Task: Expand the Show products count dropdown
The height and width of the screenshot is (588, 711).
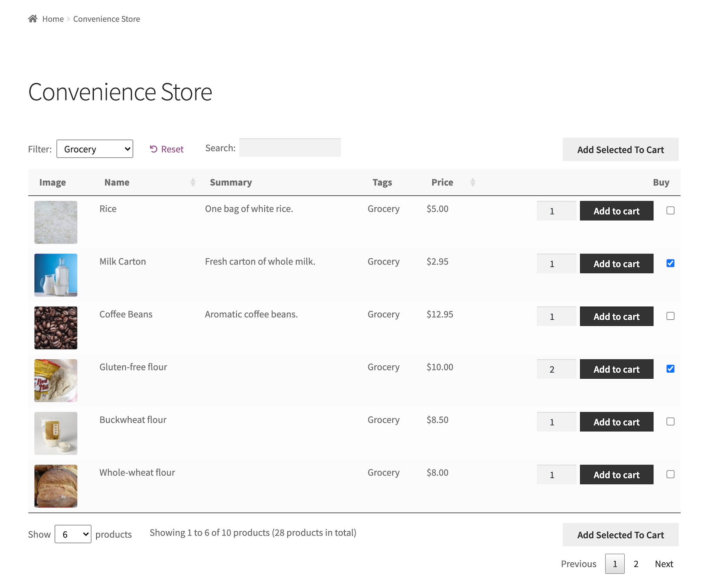Action: (73, 534)
